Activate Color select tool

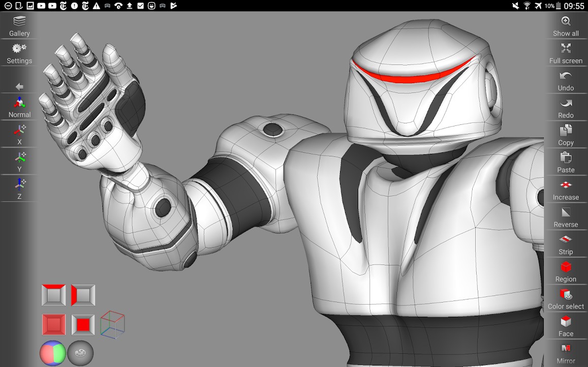[566, 299]
